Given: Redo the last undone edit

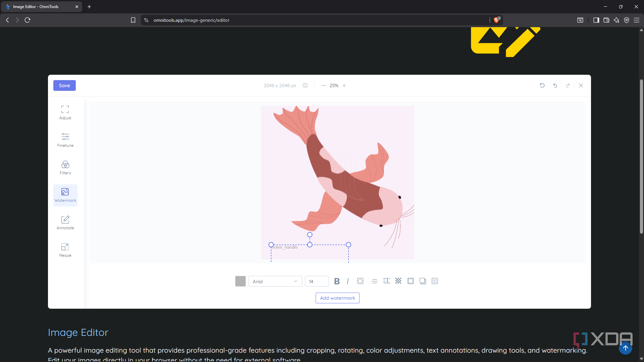Looking at the screenshot, I should [x=568, y=85].
